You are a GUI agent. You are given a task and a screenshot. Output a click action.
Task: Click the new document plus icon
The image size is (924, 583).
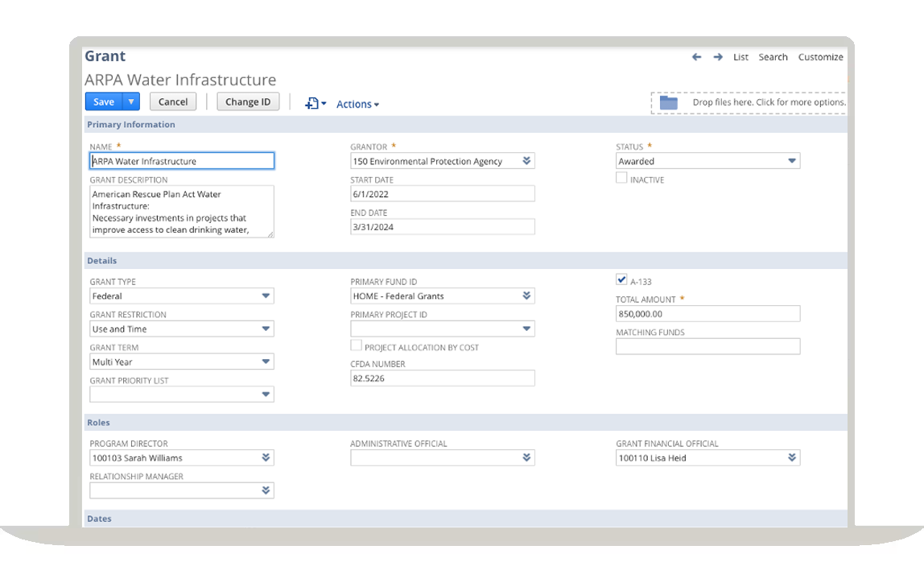[312, 104]
